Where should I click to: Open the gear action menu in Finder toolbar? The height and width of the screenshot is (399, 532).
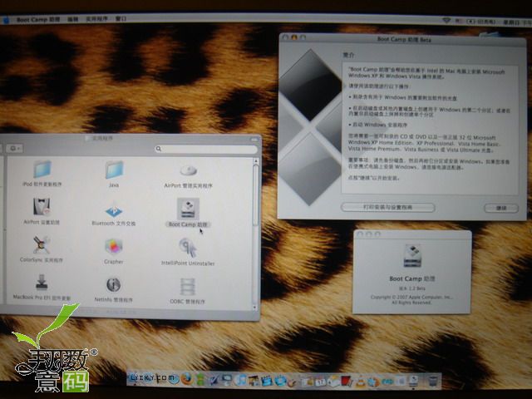[x=15, y=148]
